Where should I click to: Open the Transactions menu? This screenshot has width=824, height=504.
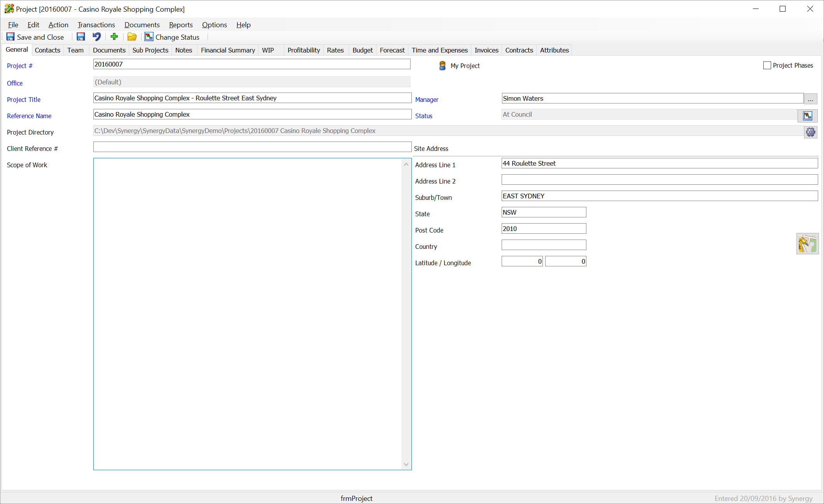[x=96, y=25]
